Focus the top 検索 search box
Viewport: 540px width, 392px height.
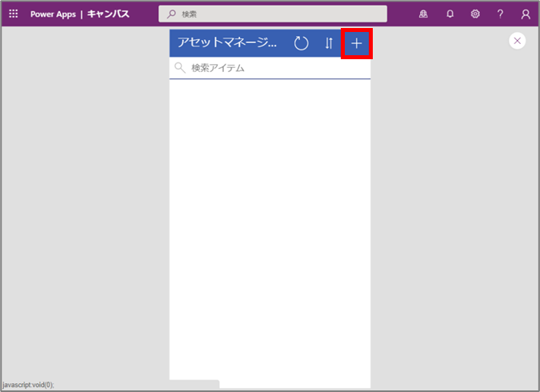click(273, 14)
